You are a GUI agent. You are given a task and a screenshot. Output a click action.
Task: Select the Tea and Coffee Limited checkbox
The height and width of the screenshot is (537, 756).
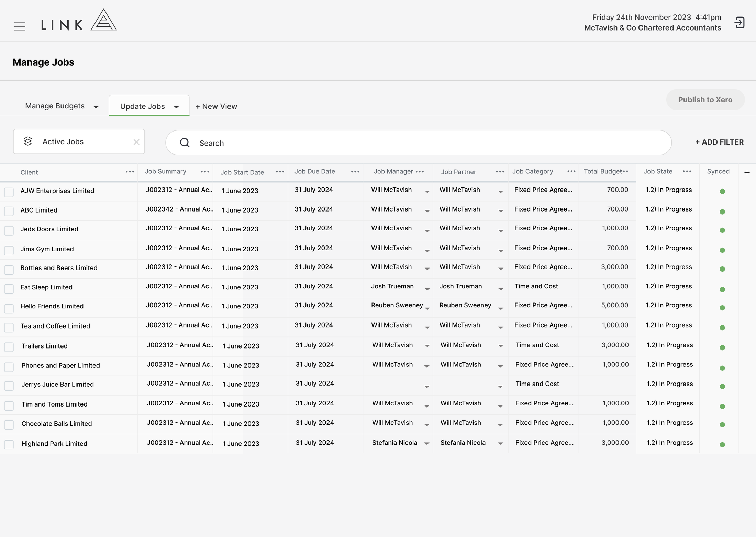pos(9,328)
